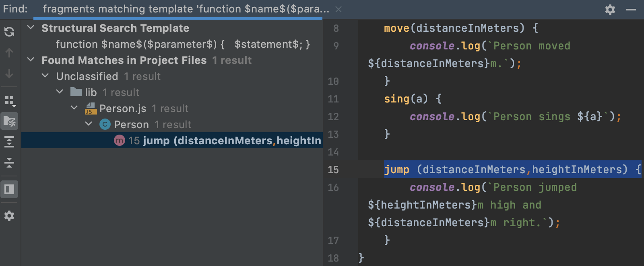Toggle the usage preview panel button
The width and height of the screenshot is (644, 266).
tap(9, 189)
